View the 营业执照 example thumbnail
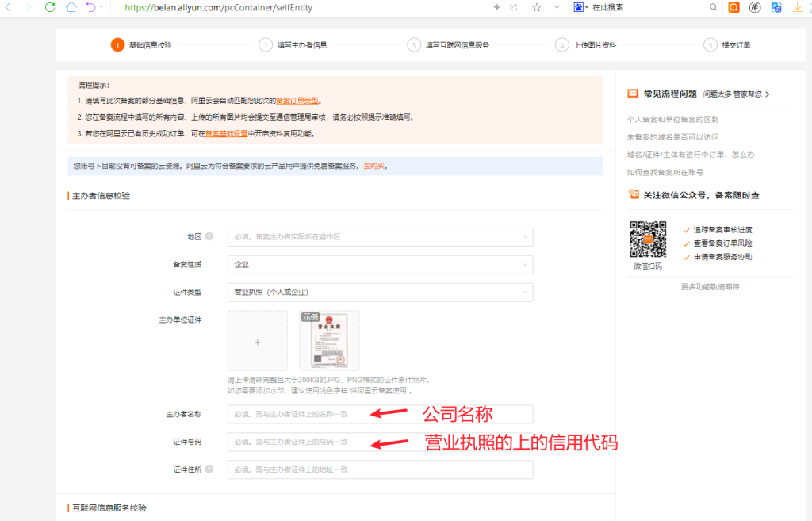This screenshot has width=812, height=521. coord(329,341)
